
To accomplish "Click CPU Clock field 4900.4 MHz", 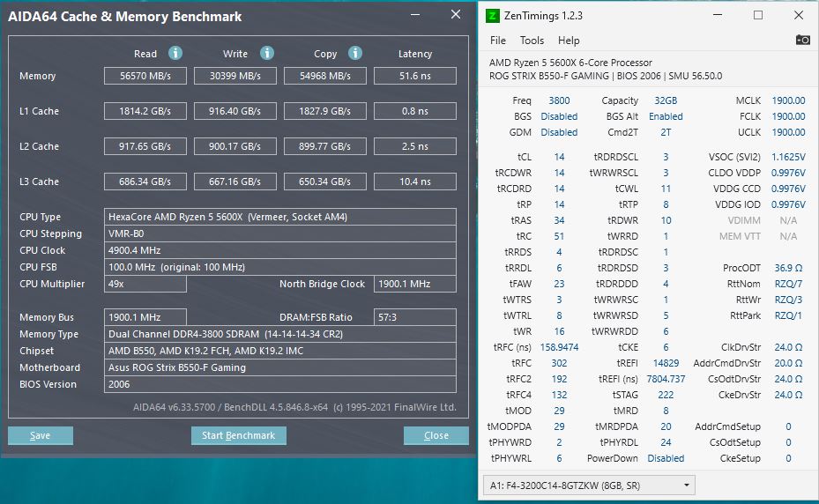I will pyautogui.click(x=280, y=250).
